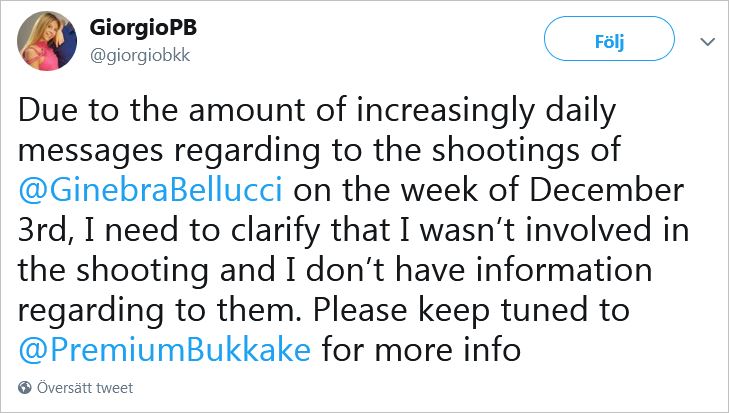Click the Översätt tweet link
The width and height of the screenshot is (729, 413).
pyautogui.click(x=85, y=388)
